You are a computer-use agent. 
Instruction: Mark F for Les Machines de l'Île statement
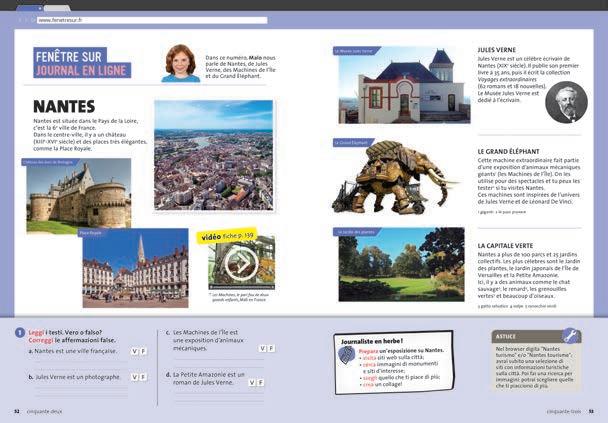point(271,349)
